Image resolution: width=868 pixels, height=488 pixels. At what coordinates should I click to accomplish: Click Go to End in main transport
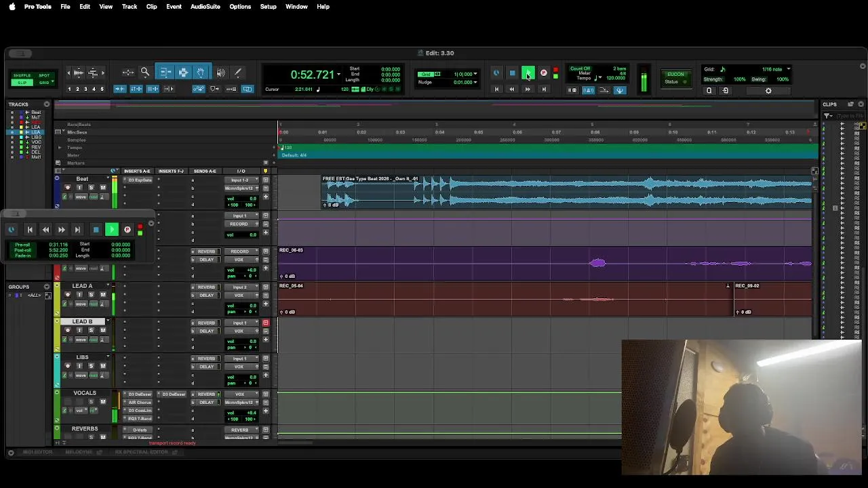[x=543, y=89]
